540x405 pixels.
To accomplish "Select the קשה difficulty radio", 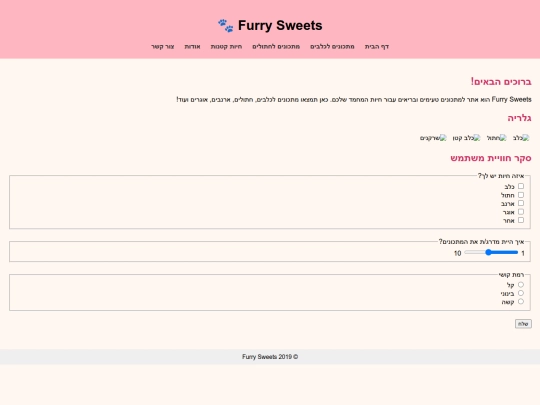I will pos(521,301).
